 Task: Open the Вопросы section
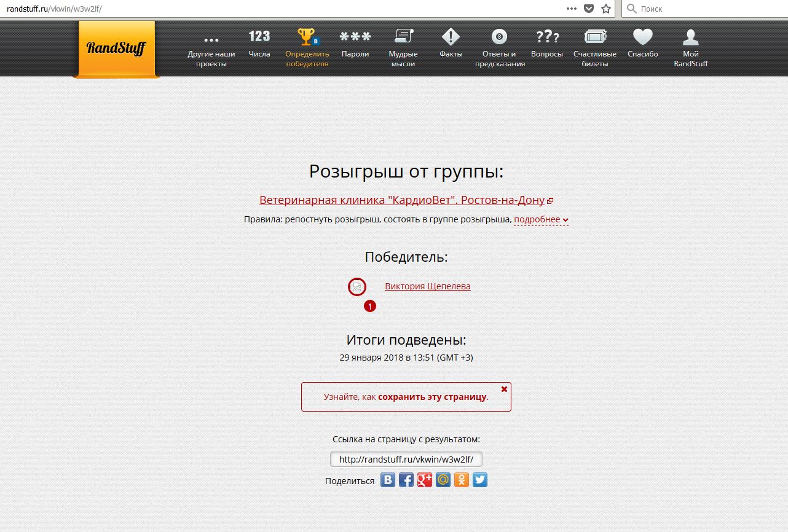(x=547, y=44)
